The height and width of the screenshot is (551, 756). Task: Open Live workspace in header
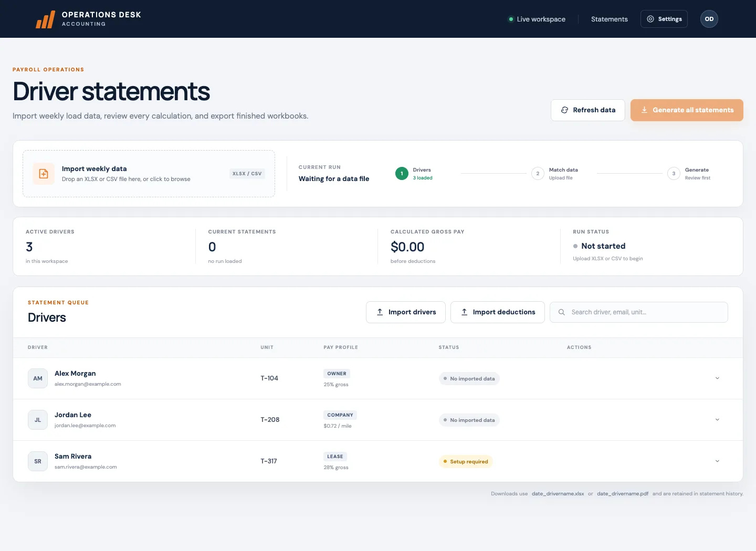click(537, 19)
